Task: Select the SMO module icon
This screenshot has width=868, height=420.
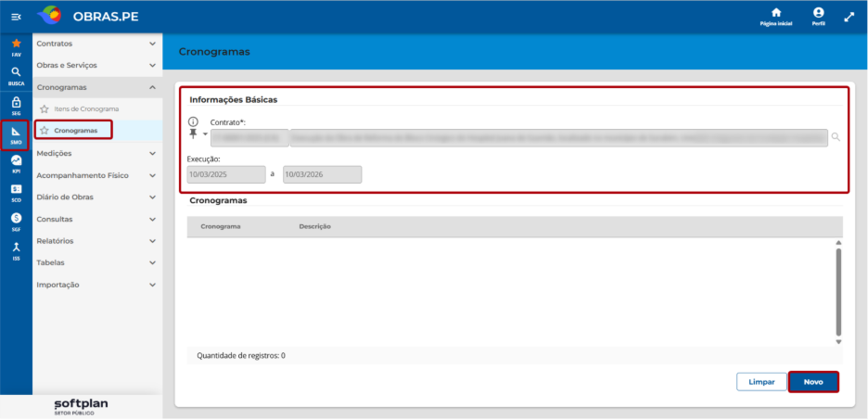Action: point(16,131)
